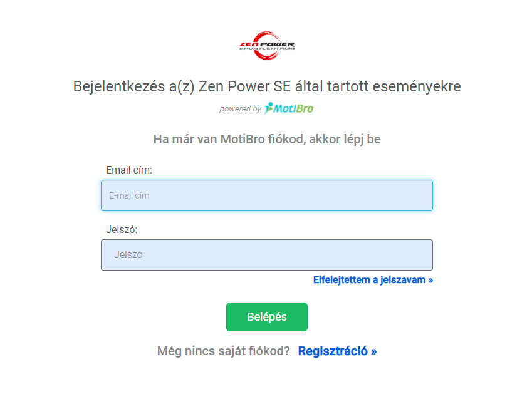Open the 'Regisztráció »' link
The width and height of the screenshot is (532, 399).
[337, 351]
